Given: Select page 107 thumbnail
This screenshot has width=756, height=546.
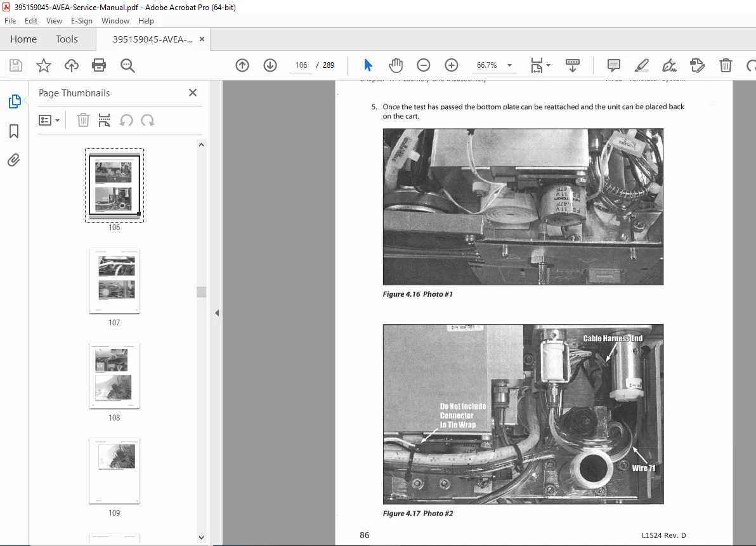Looking at the screenshot, I should pyautogui.click(x=114, y=280).
